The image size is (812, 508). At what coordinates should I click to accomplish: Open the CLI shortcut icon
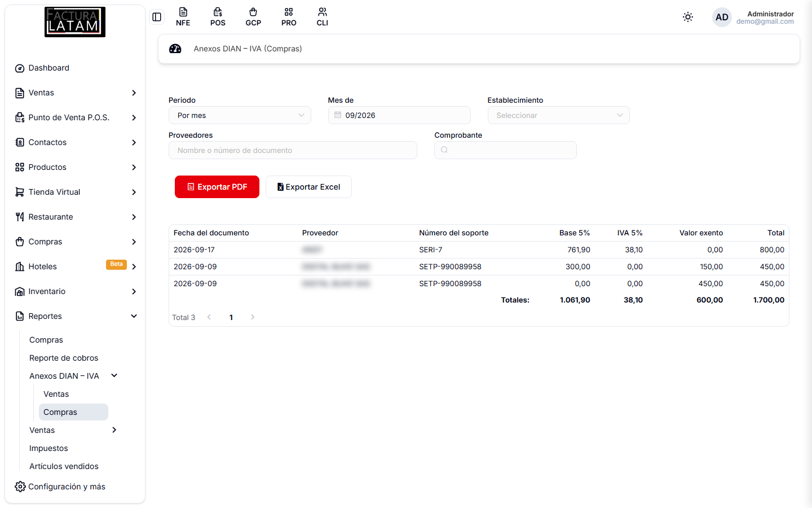[323, 17]
